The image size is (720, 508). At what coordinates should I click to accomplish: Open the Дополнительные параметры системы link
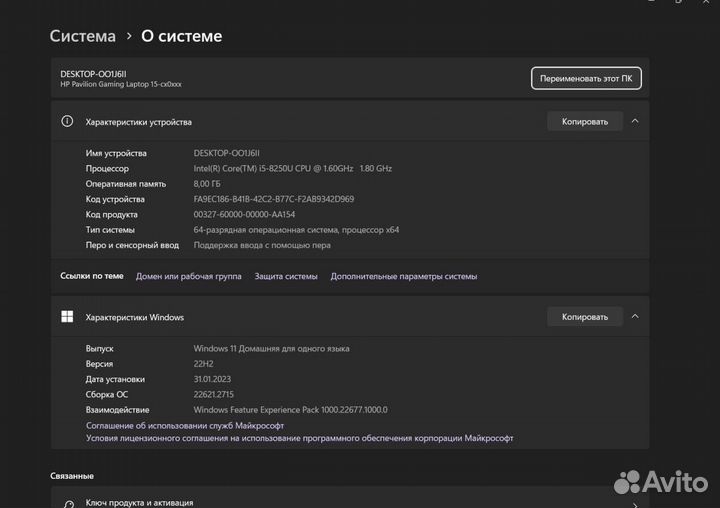[x=404, y=276]
